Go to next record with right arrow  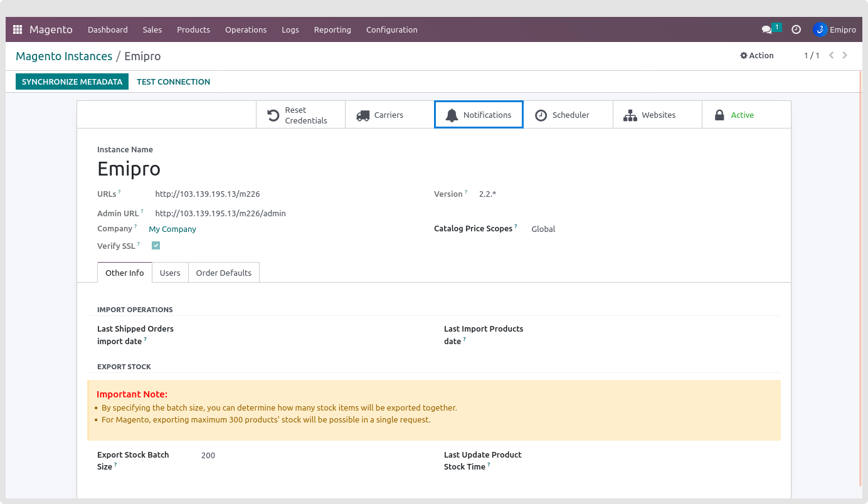(x=845, y=56)
